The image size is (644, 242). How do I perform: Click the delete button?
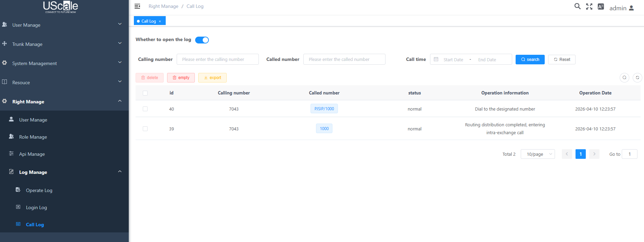150,78
